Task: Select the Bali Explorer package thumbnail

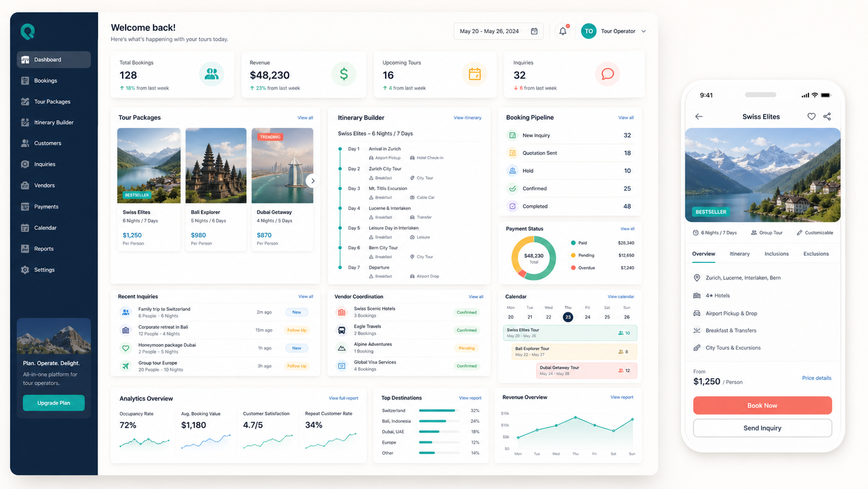Action: pos(216,166)
